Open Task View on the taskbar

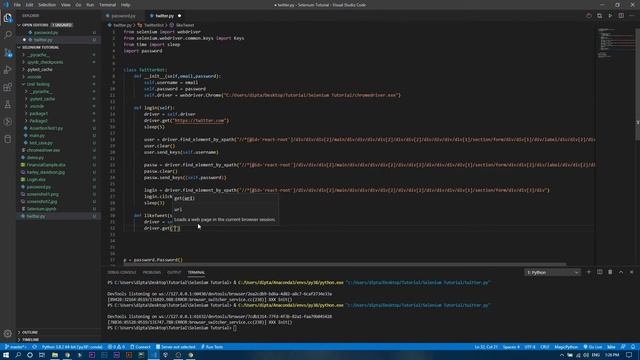pos(42,355)
